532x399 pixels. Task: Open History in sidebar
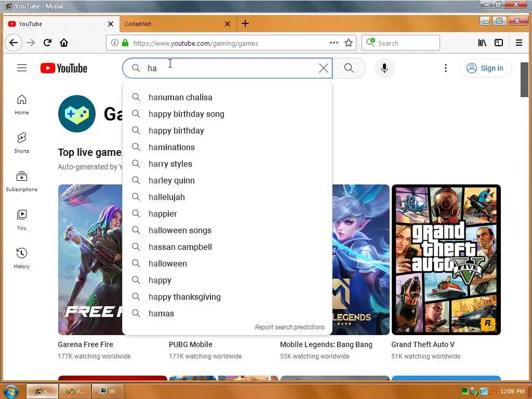coord(21,258)
